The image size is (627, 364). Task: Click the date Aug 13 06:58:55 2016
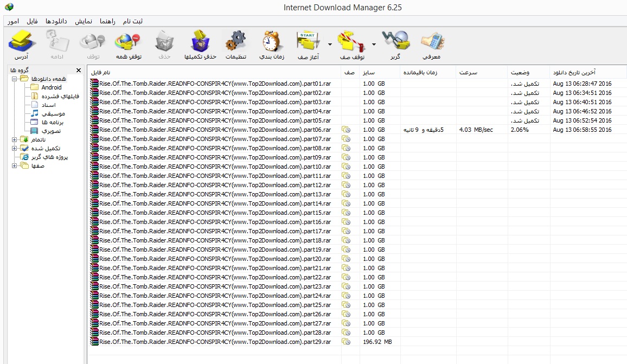pyautogui.click(x=582, y=130)
